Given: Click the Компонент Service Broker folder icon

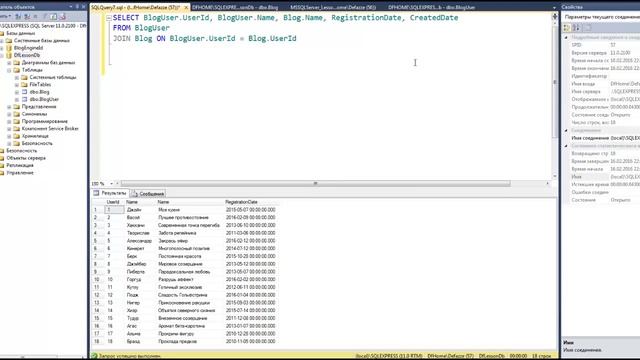Looking at the screenshot, I should [16, 129].
